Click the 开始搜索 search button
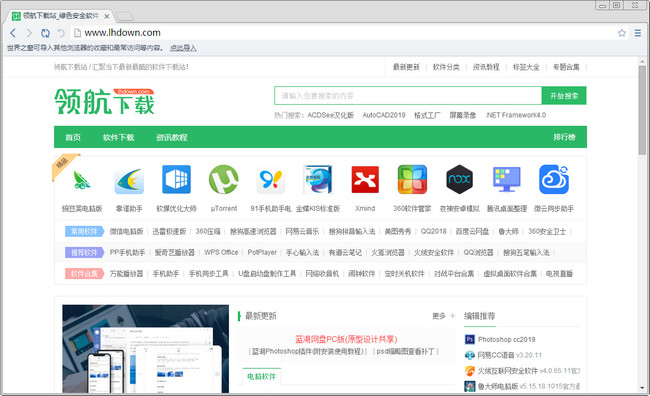The image size is (650, 396). pyautogui.click(x=564, y=96)
